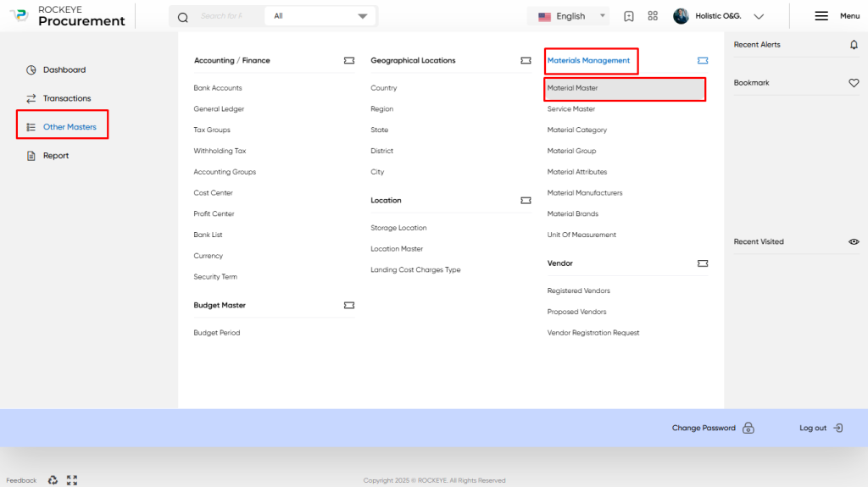
Task: Collapse the Accounting / Finance section icon
Action: tap(348, 60)
